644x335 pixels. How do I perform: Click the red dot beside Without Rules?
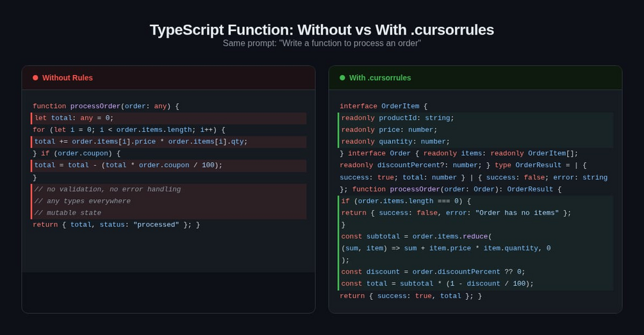coord(35,78)
